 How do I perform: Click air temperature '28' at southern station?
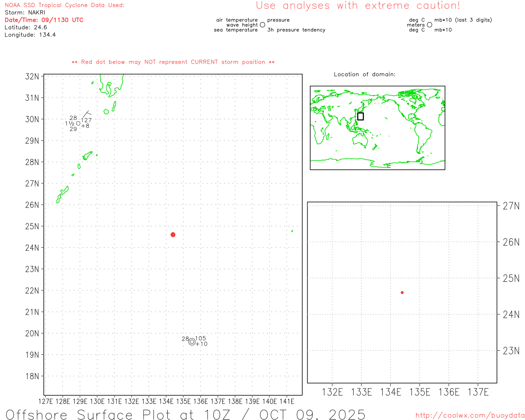185,339
